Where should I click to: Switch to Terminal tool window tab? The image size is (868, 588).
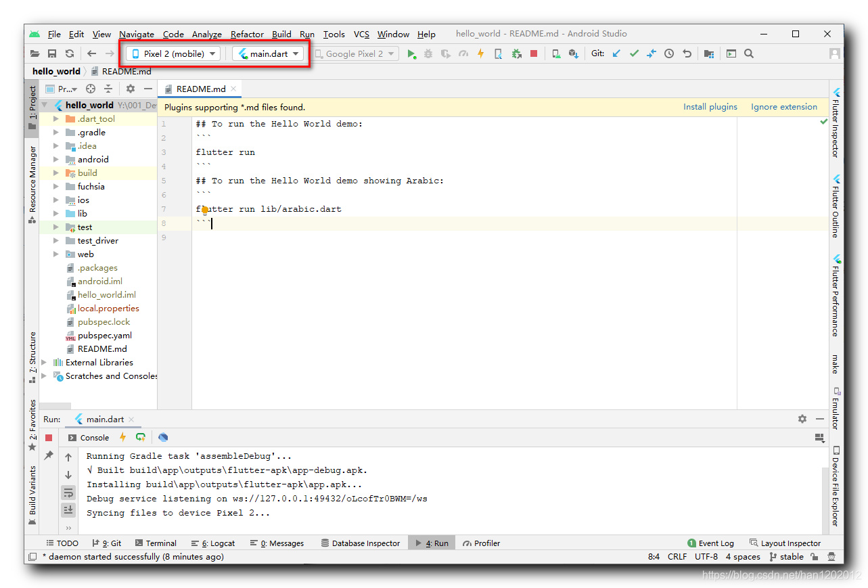pos(156,543)
